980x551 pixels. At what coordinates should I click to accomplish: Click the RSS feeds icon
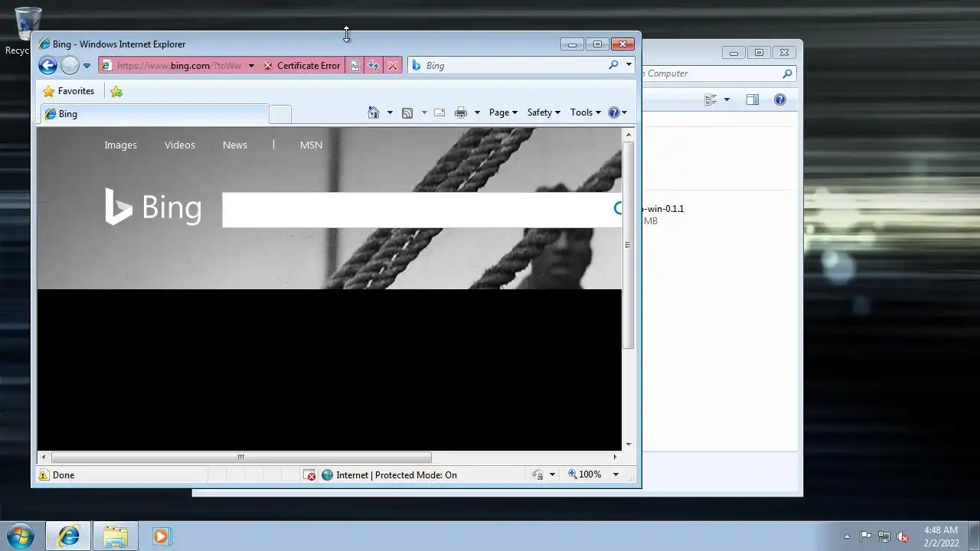pyautogui.click(x=407, y=112)
